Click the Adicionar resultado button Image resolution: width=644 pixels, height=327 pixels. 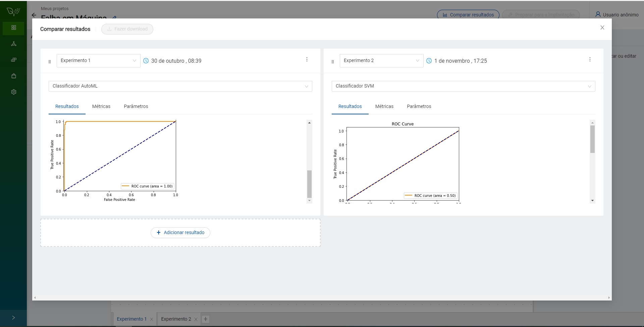(180, 233)
